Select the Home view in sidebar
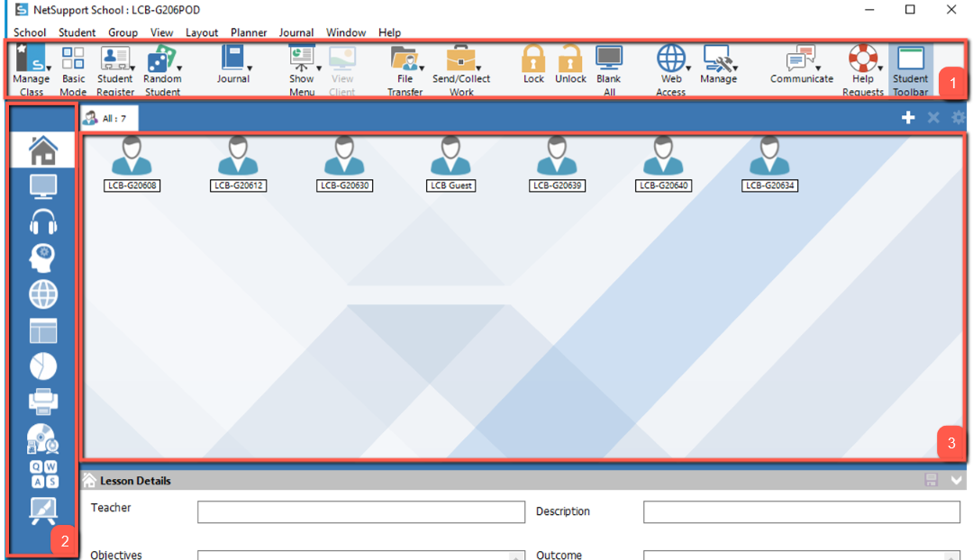 [43, 150]
